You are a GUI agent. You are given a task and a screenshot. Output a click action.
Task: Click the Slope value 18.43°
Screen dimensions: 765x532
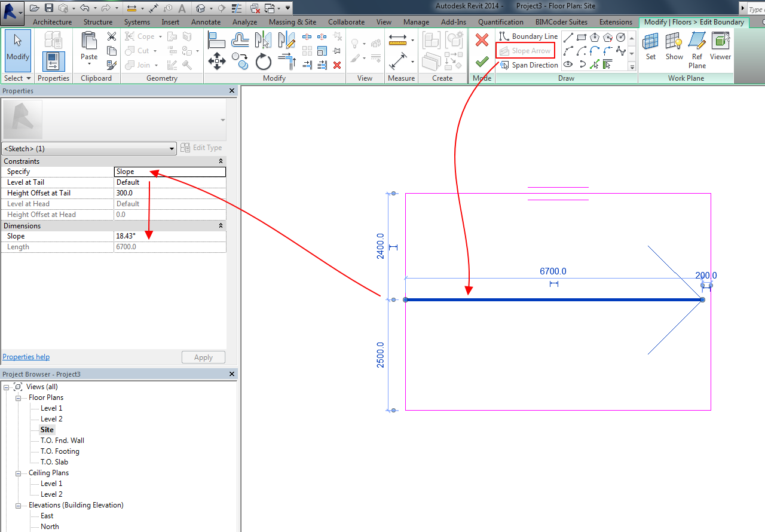point(170,236)
